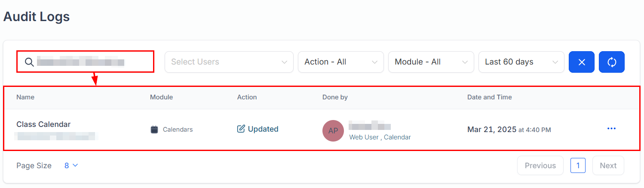This screenshot has height=188, width=644.
Task: Click the blue clear filters X button
Action: [x=582, y=62]
